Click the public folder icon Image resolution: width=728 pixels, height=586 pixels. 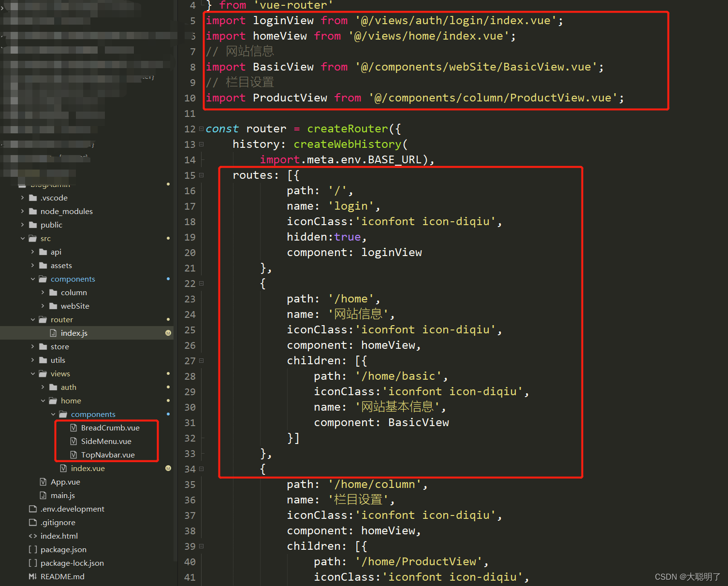pyautogui.click(x=33, y=225)
